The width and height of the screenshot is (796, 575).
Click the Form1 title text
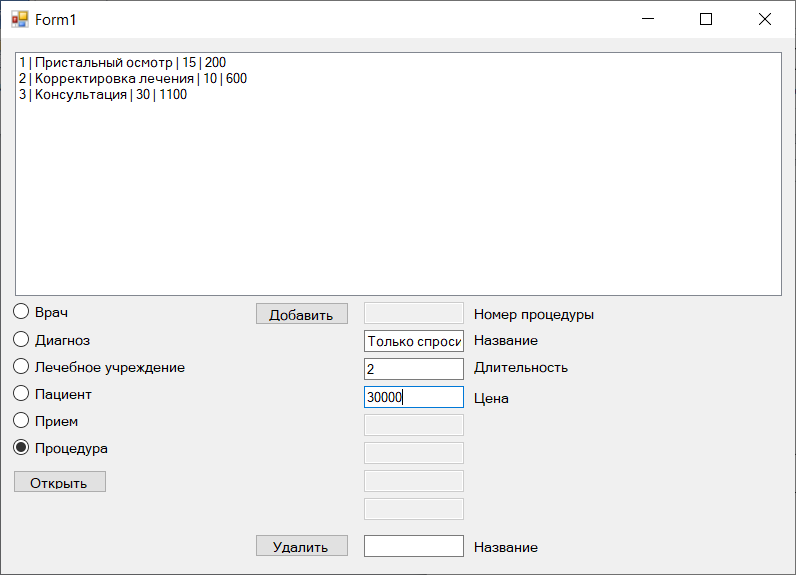55,20
